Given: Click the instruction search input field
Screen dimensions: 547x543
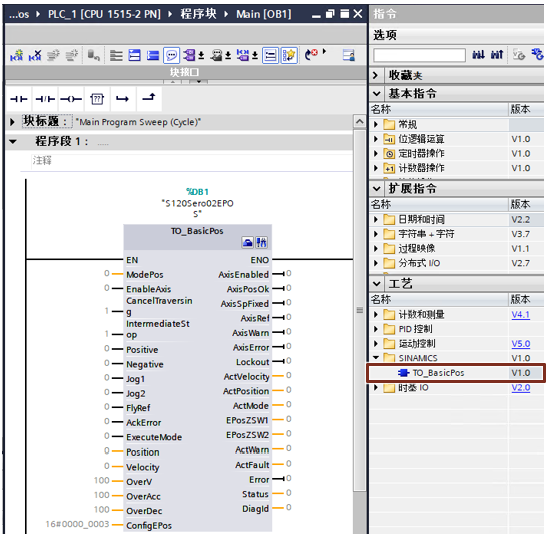Looking at the screenshot, I should [x=419, y=55].
